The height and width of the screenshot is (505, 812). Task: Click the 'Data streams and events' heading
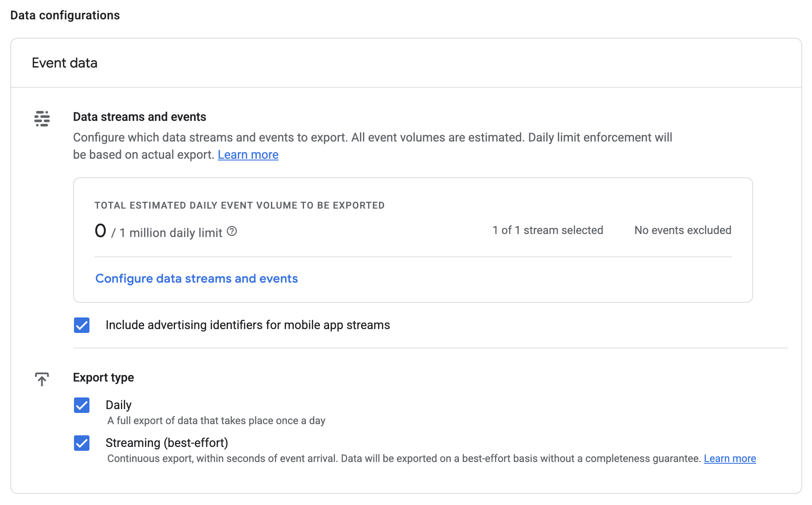pyautogui.click(x=139, y=117)
